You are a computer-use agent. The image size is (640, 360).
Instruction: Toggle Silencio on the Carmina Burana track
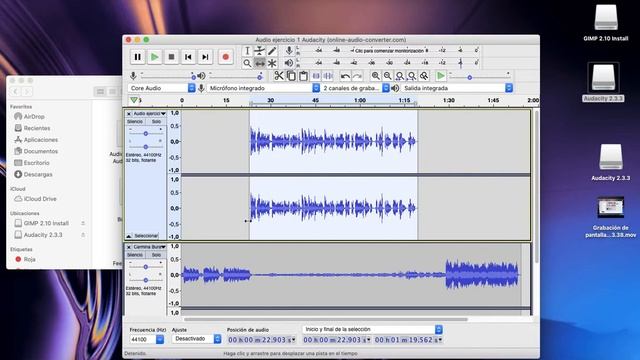coord(135,255)
